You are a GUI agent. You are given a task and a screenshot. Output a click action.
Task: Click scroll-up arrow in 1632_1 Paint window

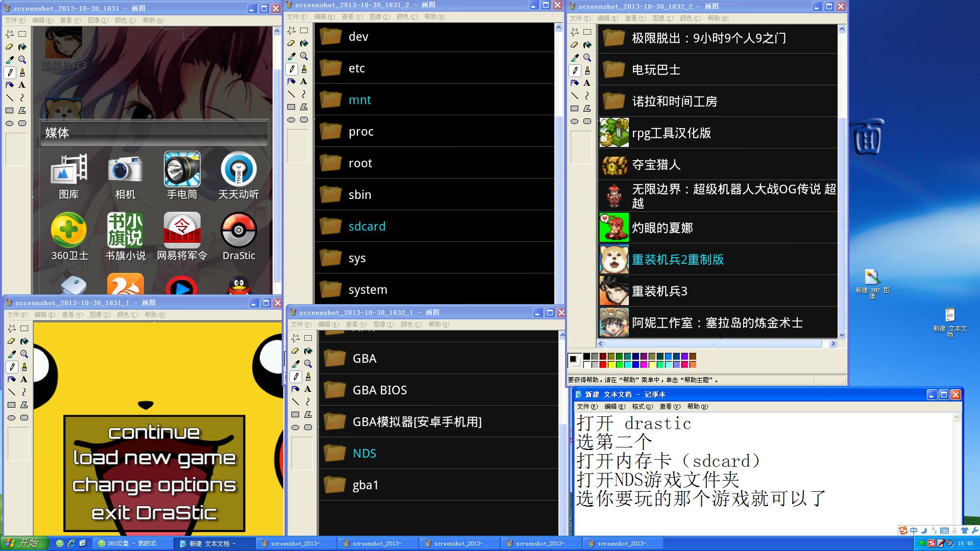click(562, 335)
